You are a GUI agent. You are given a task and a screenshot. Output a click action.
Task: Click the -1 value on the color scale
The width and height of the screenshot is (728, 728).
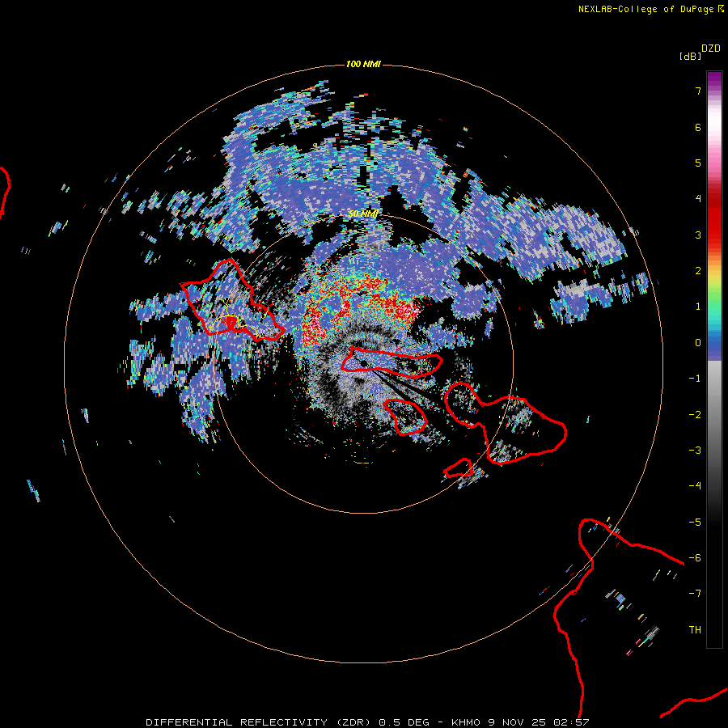695,379
